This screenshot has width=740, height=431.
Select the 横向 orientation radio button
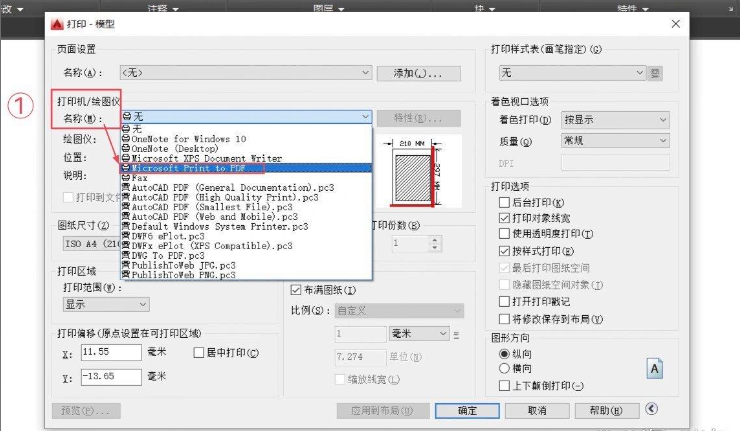click(504, 369)
